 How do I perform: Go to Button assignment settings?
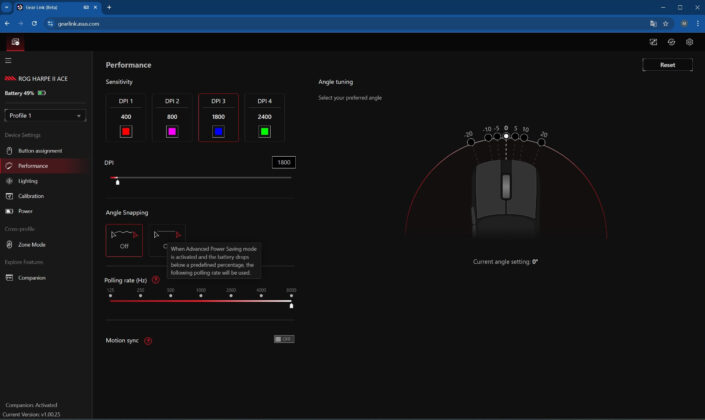click(x=40, y=151)
